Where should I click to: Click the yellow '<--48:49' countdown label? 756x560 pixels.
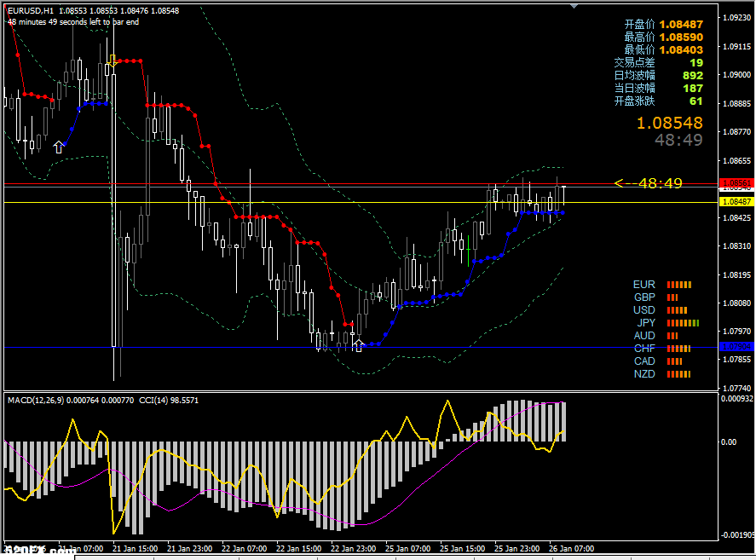tap(649, 183)
